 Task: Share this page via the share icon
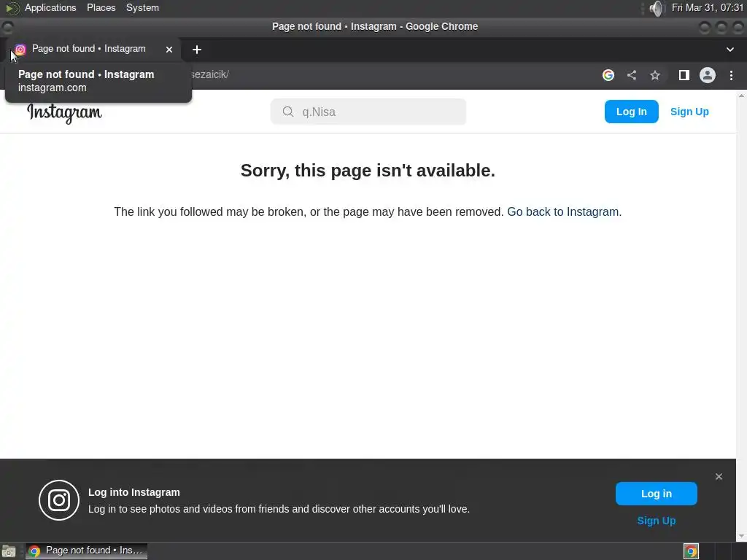point(632,75)
